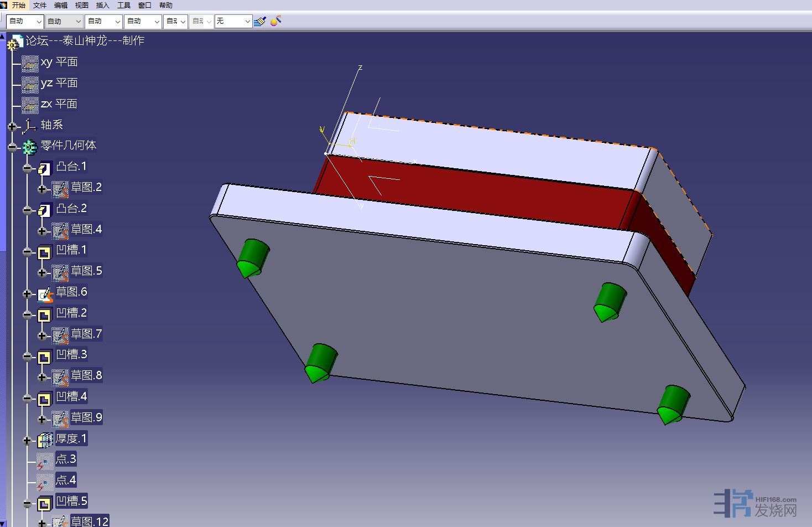Select the xy 平面 plane icon
The image size is (812, 527).
click(x=30, y=64)
